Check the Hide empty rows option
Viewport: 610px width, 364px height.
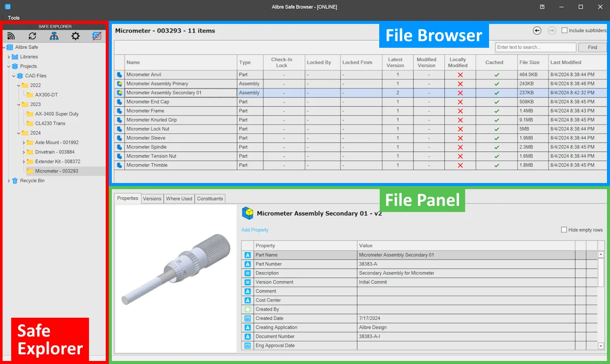(x=564, y=230)
